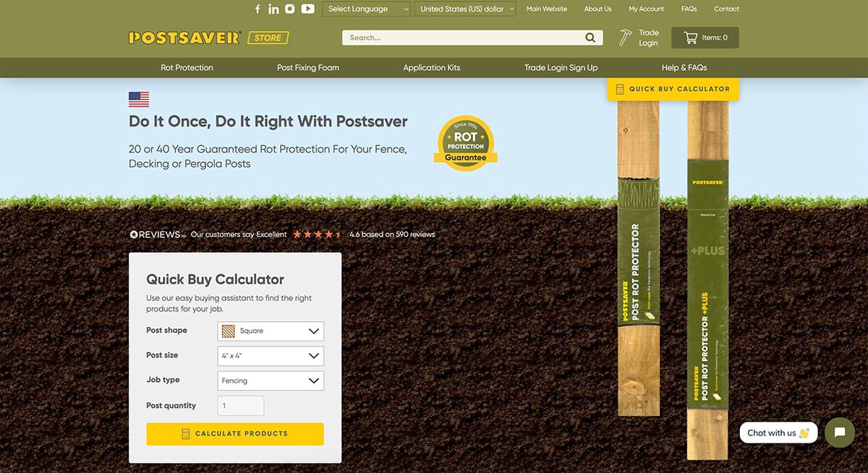Go to Post Fixing Foam menu
868x473 pixels.
click(308, 67)
